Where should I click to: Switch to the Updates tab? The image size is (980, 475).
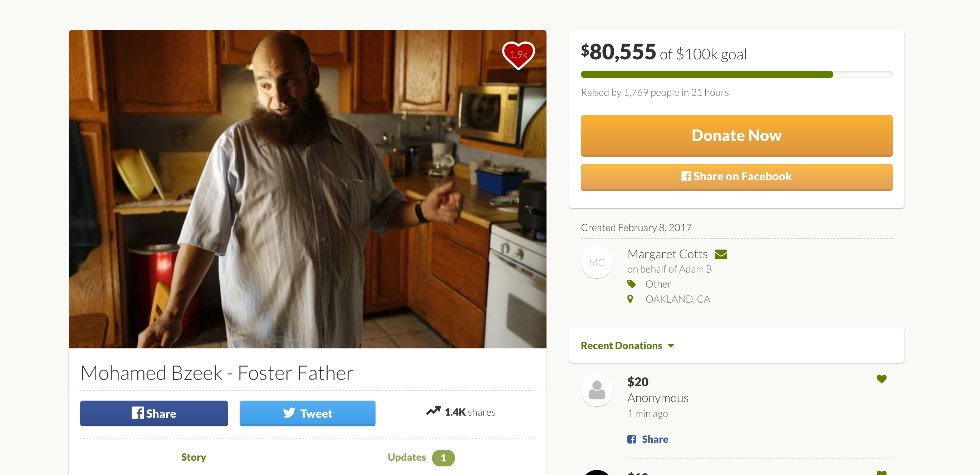click(406, 457)
